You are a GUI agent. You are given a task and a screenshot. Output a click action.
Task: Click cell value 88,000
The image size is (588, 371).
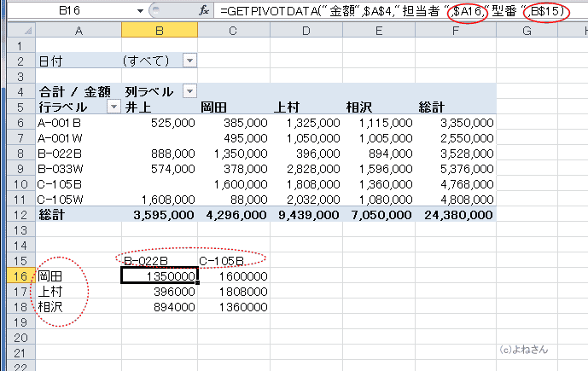pyautogui.click(x=249, y=200)
